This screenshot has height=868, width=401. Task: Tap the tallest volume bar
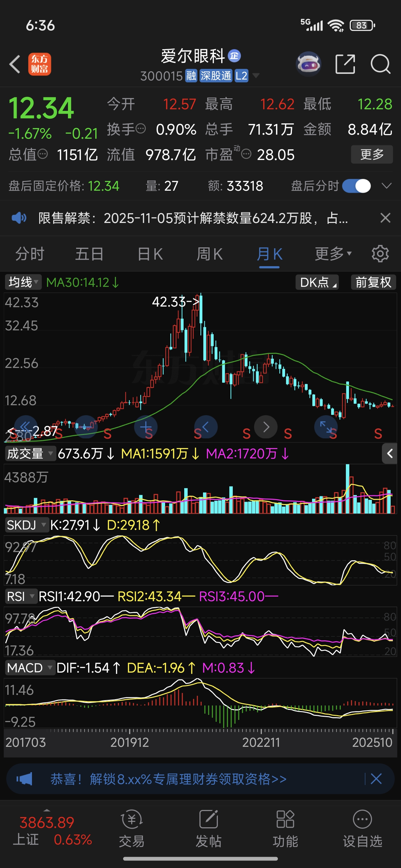(x=347, y=488)
